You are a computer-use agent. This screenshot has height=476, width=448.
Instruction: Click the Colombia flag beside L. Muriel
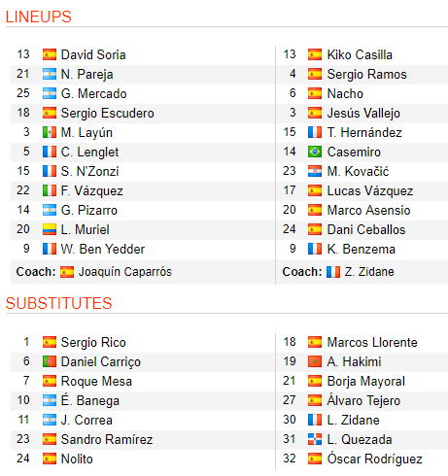tap(50, 229)
